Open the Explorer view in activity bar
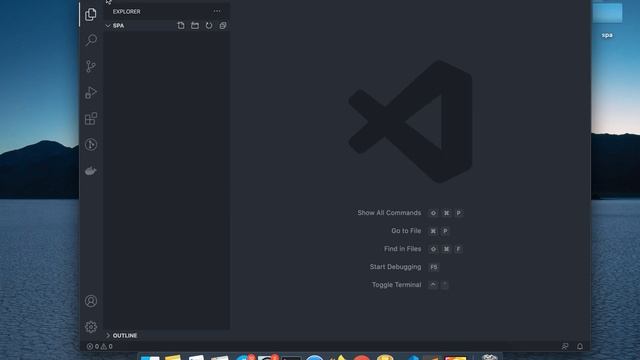This screenshot has height=360, width=640. tap(91, 14)
